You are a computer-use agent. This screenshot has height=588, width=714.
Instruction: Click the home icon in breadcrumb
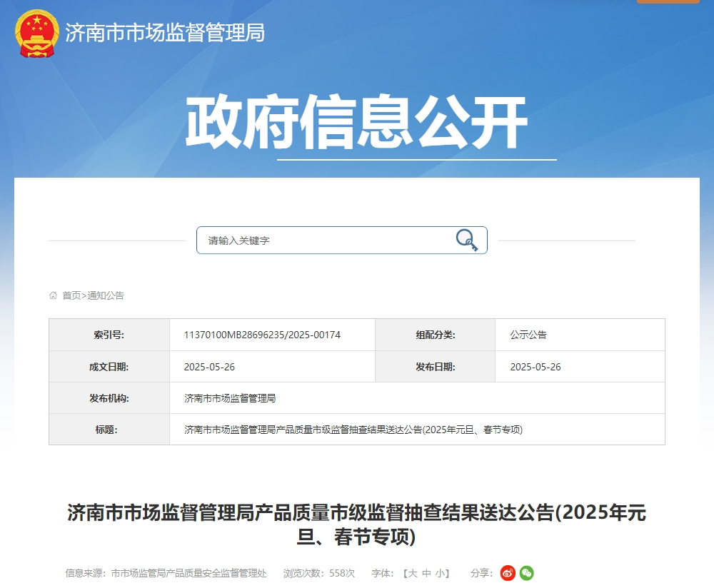click(54, 295)
